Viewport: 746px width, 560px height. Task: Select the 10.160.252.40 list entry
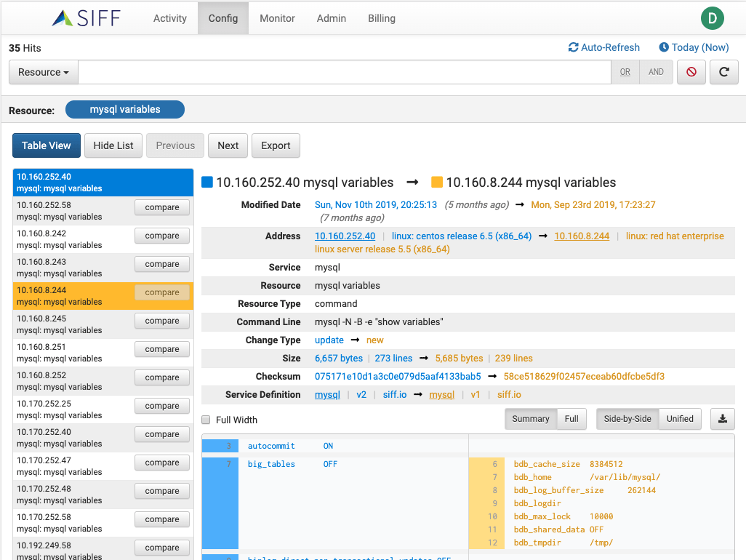point(103,183)
